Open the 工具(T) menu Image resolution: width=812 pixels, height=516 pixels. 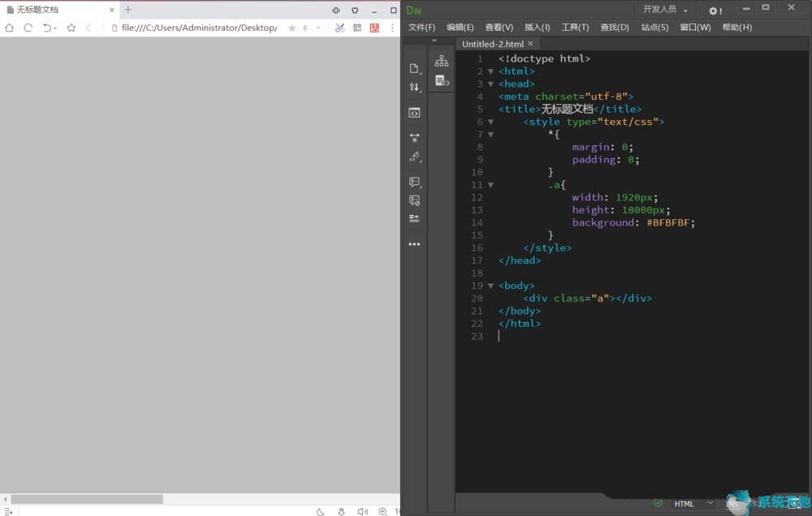pyautogui.click(x=576, y=28)
